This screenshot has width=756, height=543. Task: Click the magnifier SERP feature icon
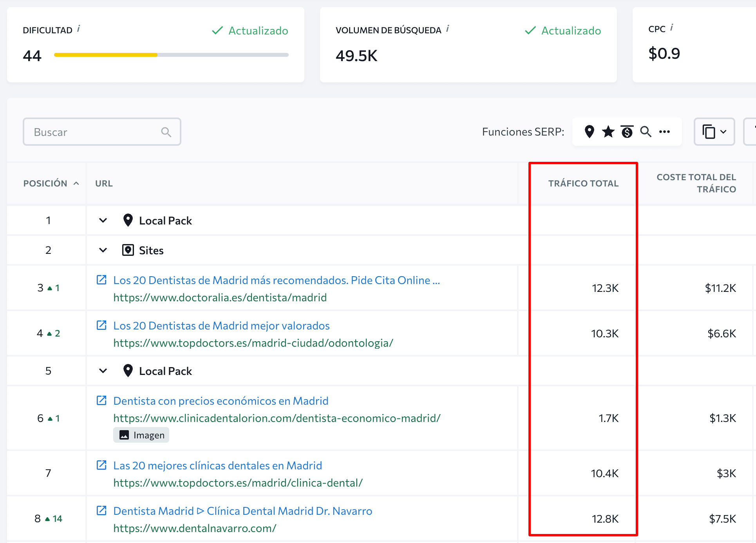(646, 132)
